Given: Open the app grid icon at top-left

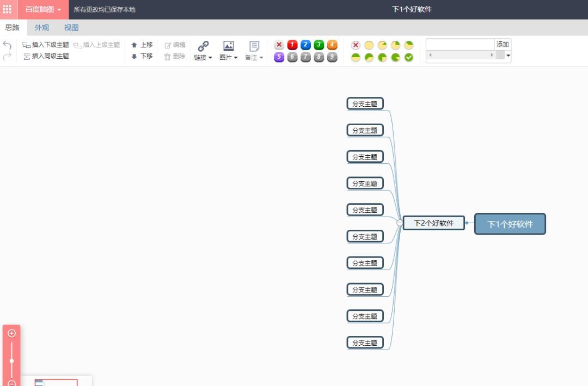Looking at the screenshot, I should pyautogui.click(x=7, y=9).
